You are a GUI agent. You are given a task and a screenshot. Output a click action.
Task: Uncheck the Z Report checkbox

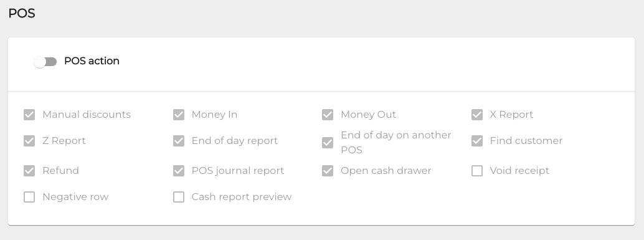(29, 141)
